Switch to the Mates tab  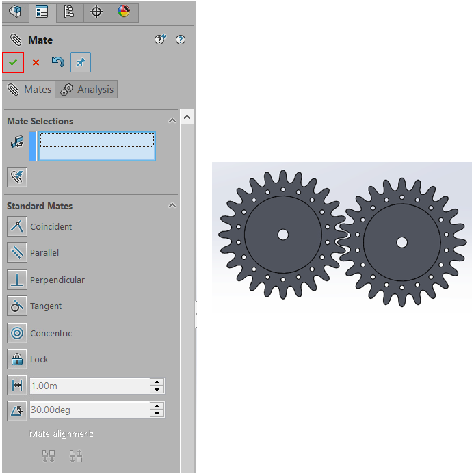click(29, 90)
